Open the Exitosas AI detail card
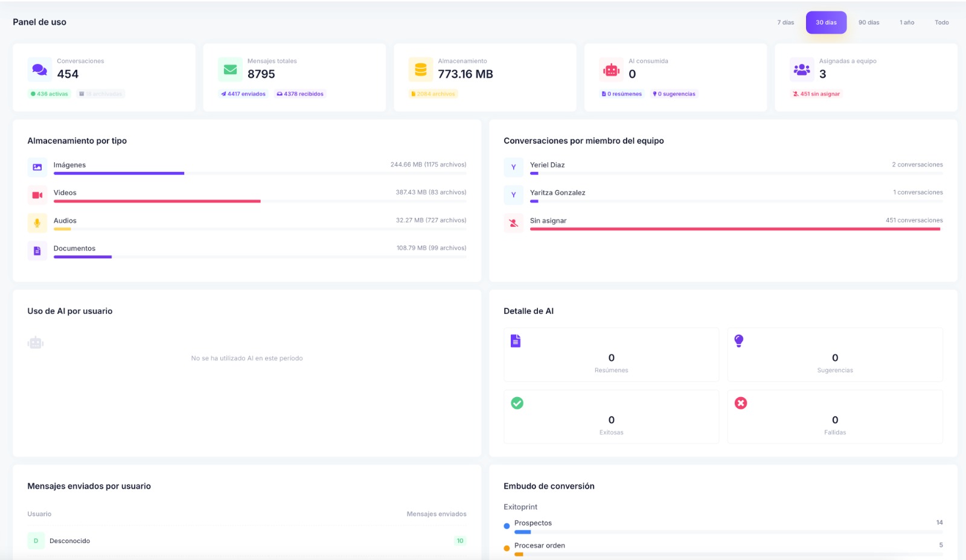The height and width of the screenshot is (560, 966). click(x=611, y=417)
